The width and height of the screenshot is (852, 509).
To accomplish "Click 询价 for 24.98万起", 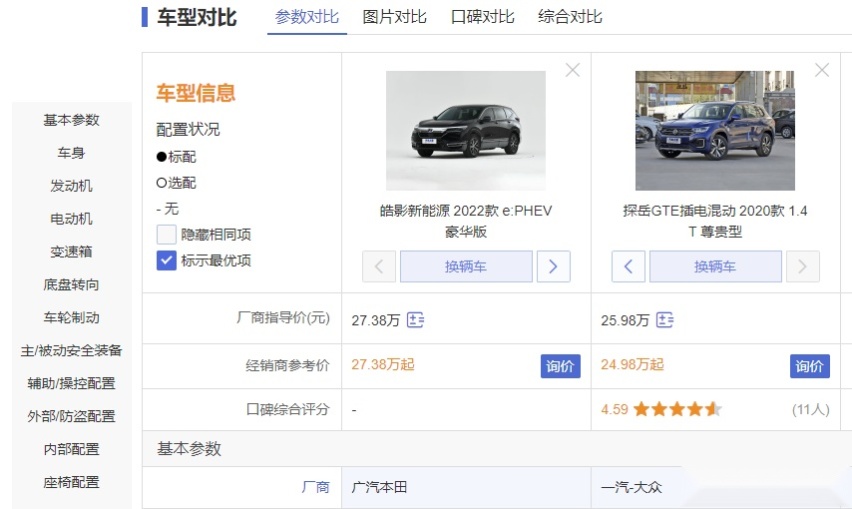I will (x=810, y=366).
